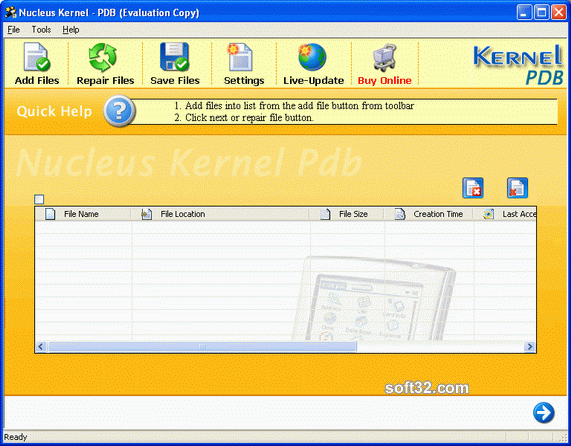Screen dimensions: 571x446
Task: Open the Help menu
Action: tap(71, 30)
